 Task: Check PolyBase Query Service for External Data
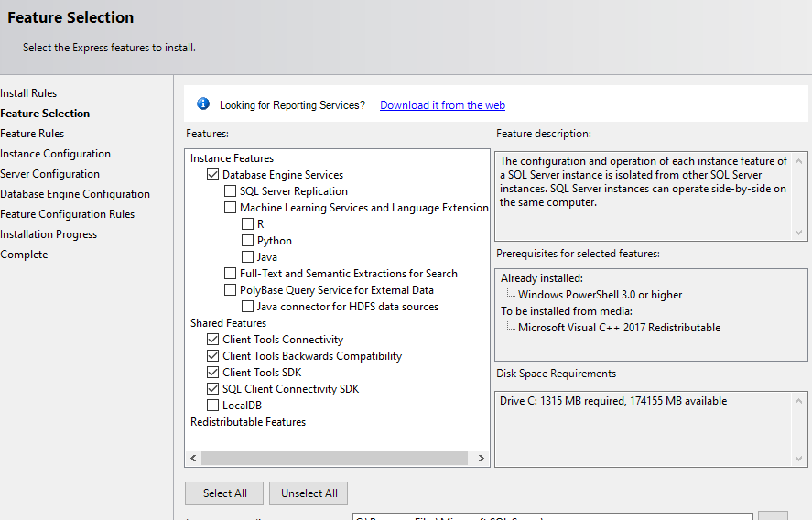[230, 290]
